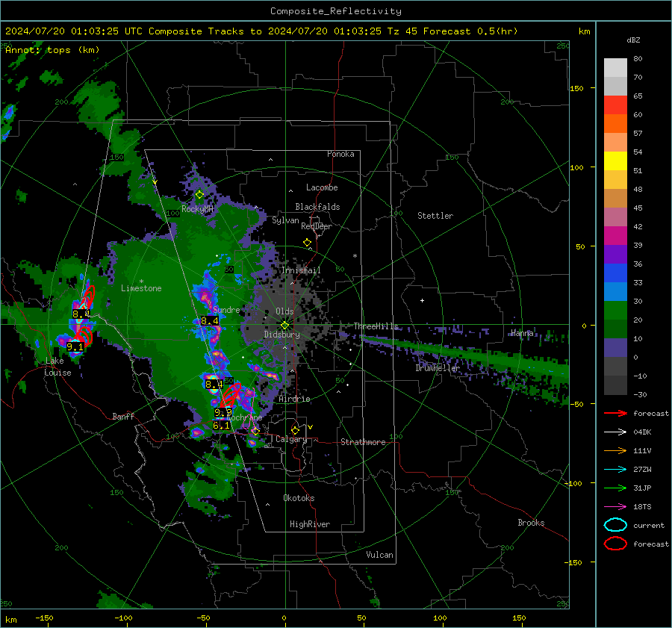Click the RockyMH town label
This screenshot has width=672, height=628.
(x=197, y=209)
